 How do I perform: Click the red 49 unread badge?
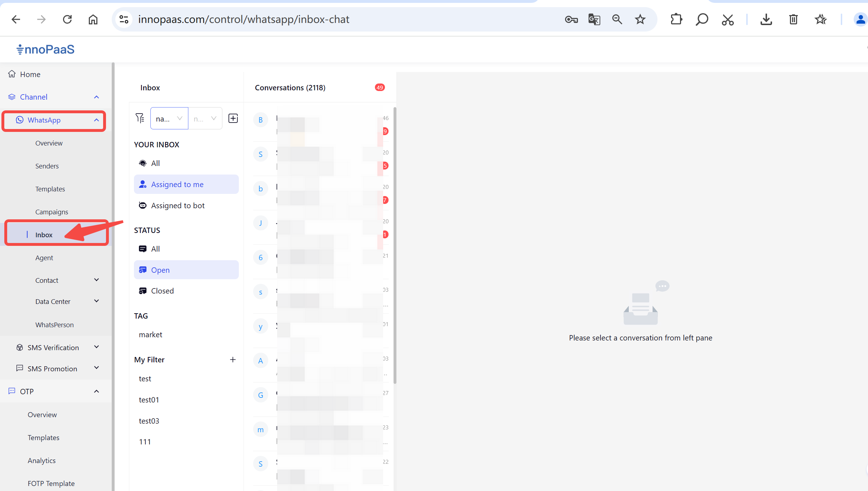click(x=380, y=87)
